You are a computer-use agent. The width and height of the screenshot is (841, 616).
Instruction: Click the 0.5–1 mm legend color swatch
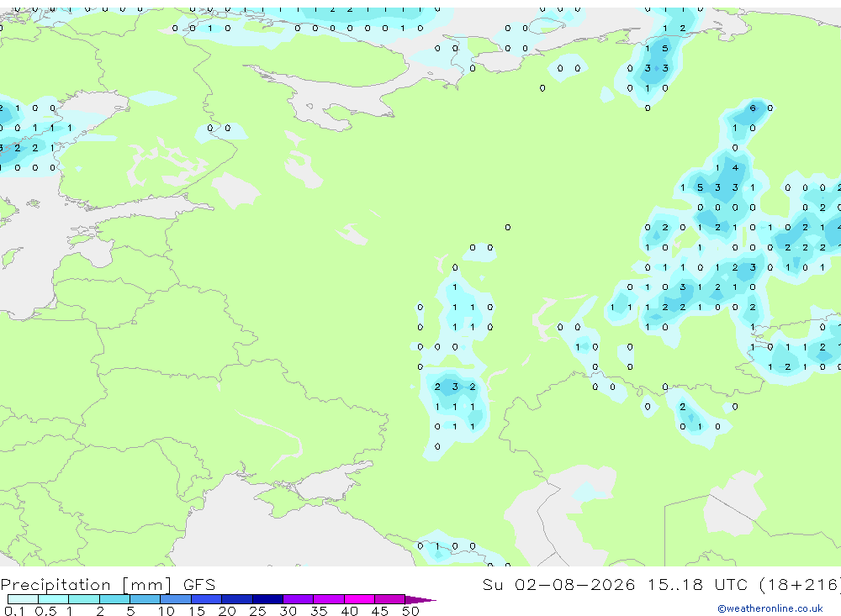click(54, 599)
